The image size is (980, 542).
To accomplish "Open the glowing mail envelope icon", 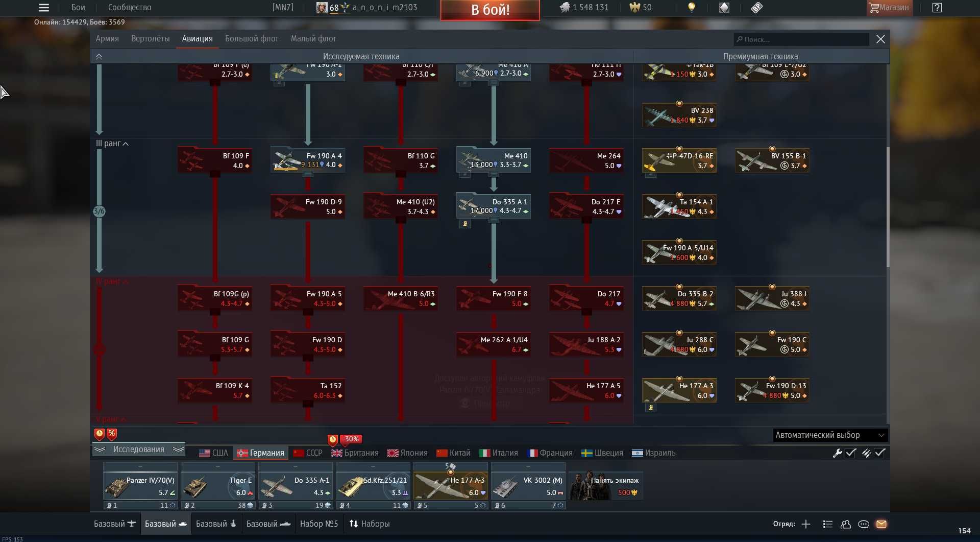I will 881,524.
